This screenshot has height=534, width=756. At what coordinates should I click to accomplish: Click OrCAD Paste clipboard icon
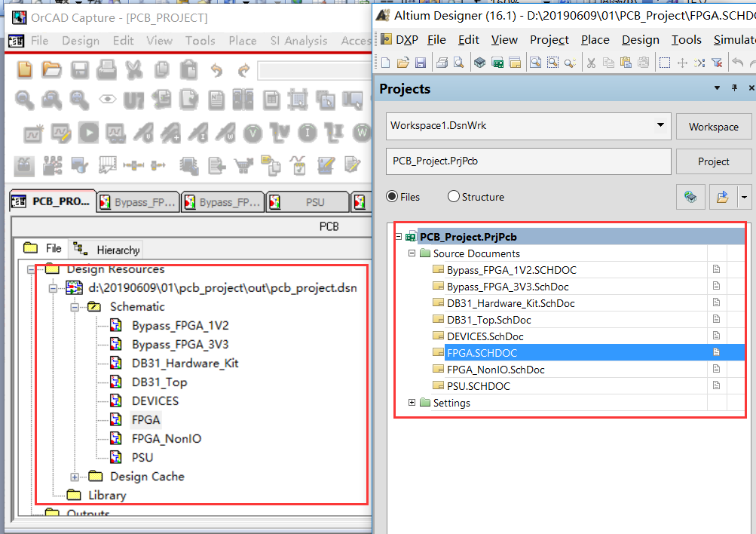click(x=188, y=70)
